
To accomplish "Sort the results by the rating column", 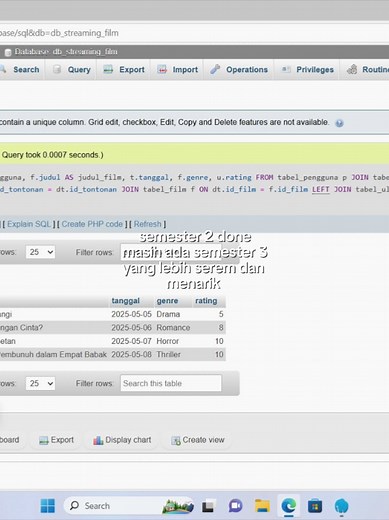I will click(206, 301).
